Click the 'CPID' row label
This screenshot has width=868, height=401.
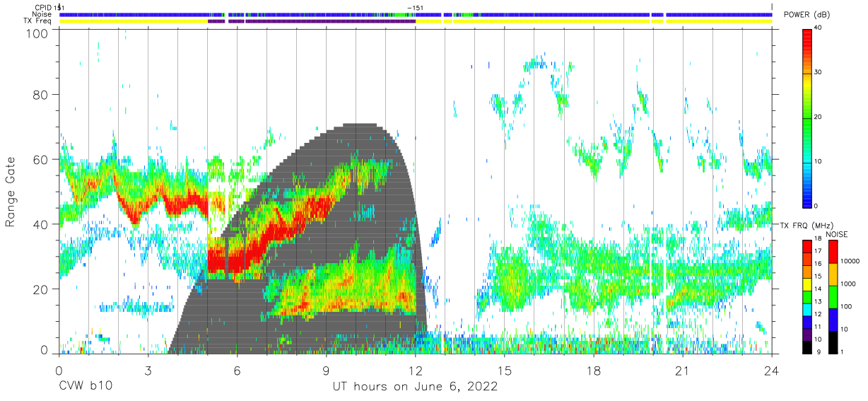click(x=42, y=7)
